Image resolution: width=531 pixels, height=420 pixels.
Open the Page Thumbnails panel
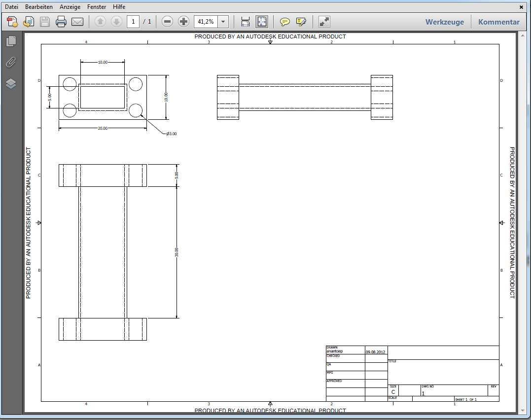coord(11,41)
